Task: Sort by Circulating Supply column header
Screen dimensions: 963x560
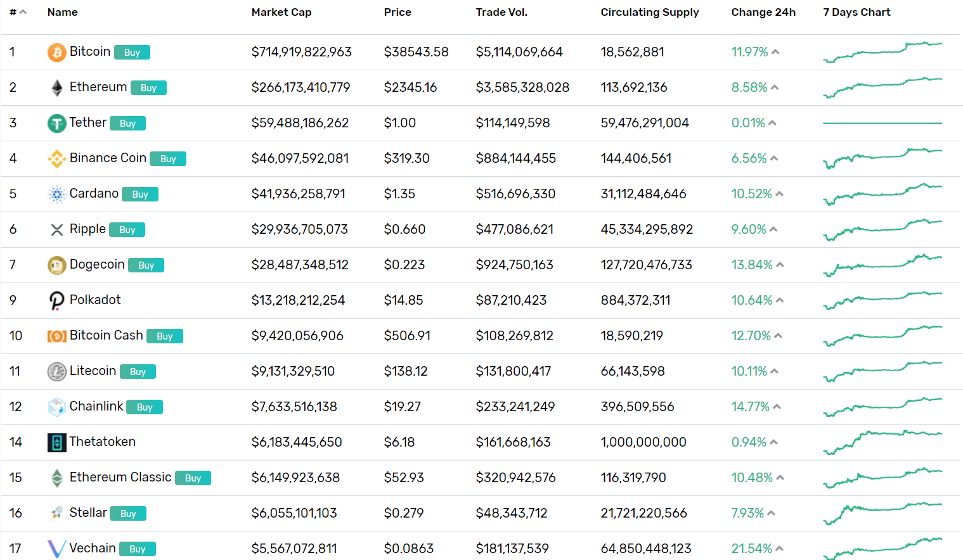Action: click(x=650, y=12)
